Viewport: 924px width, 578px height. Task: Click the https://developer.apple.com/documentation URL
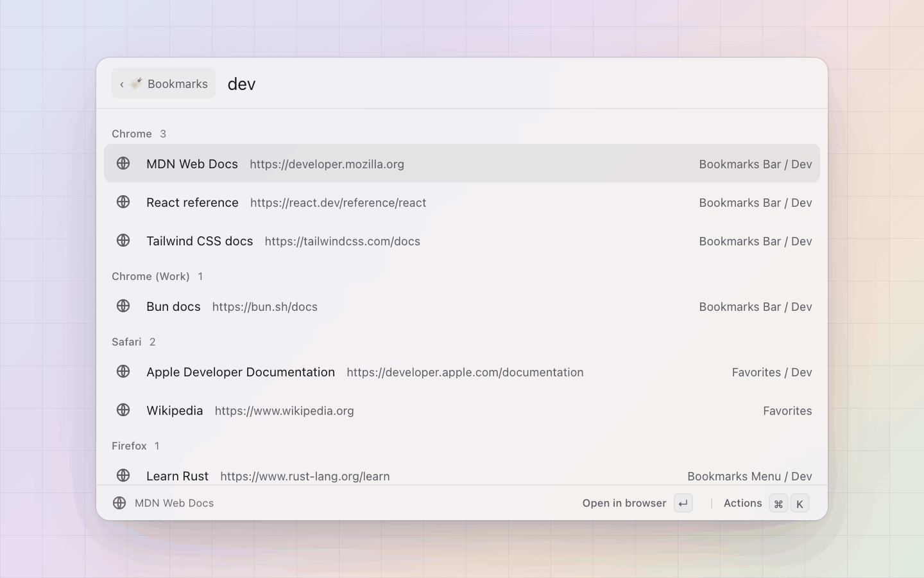[465, 372]
